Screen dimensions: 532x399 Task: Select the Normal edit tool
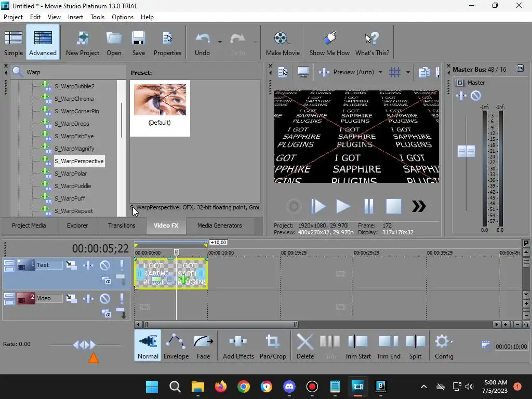pyautogui.click(x=148, y=346)
